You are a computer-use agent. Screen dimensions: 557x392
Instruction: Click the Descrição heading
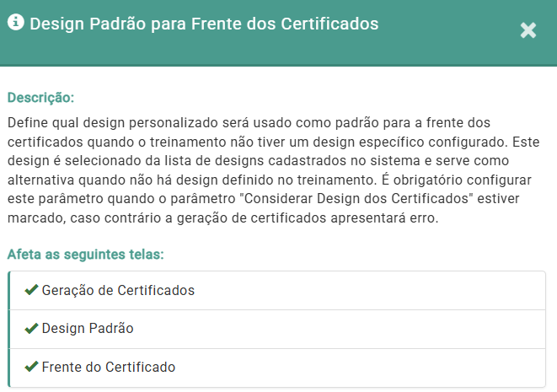(40, 97)
